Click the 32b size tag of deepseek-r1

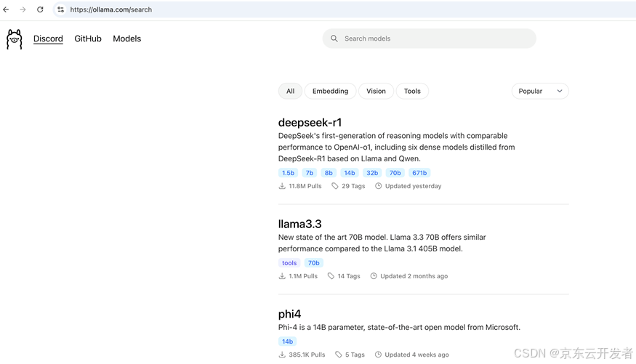372,173
